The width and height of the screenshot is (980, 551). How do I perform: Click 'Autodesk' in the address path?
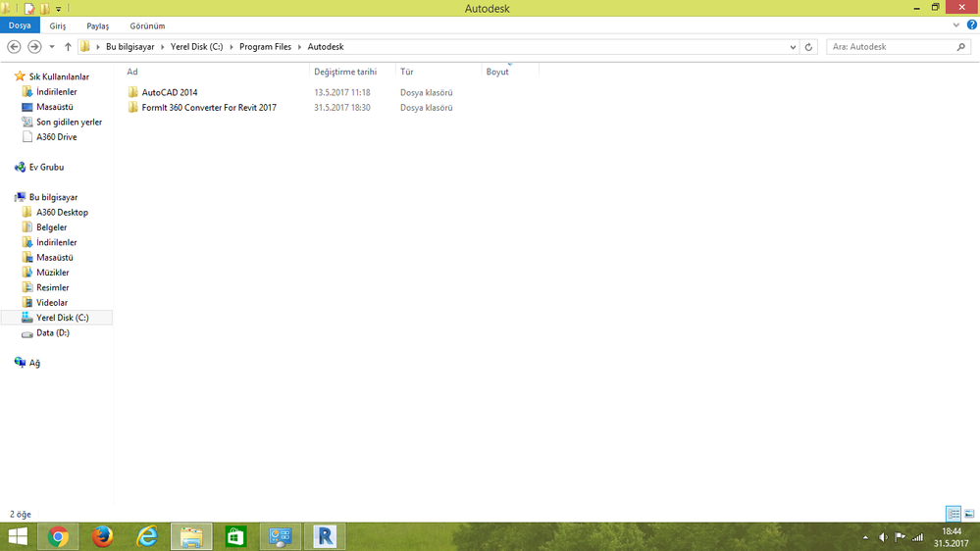click(326, 47)
